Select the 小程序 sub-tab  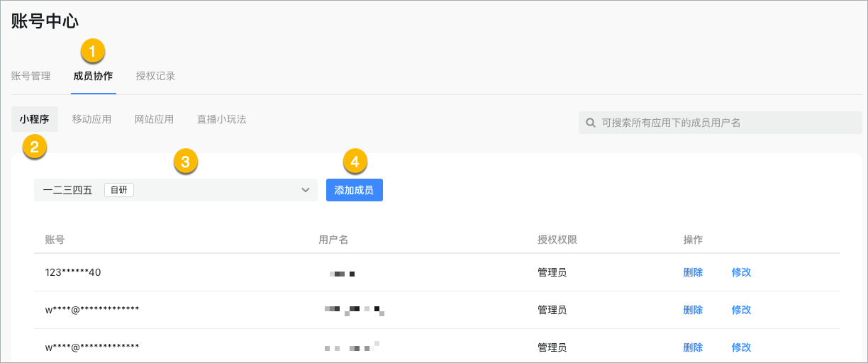(35, 119)
